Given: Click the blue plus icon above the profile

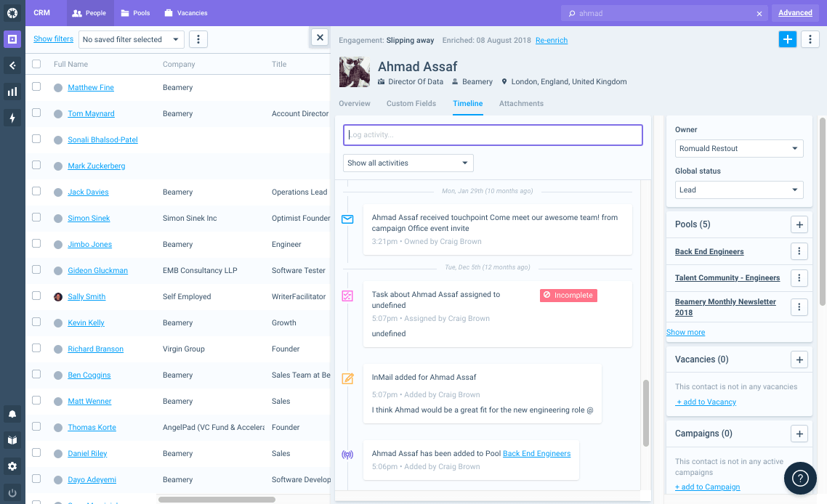Looking at the screenshot, I should coord(788,39).
